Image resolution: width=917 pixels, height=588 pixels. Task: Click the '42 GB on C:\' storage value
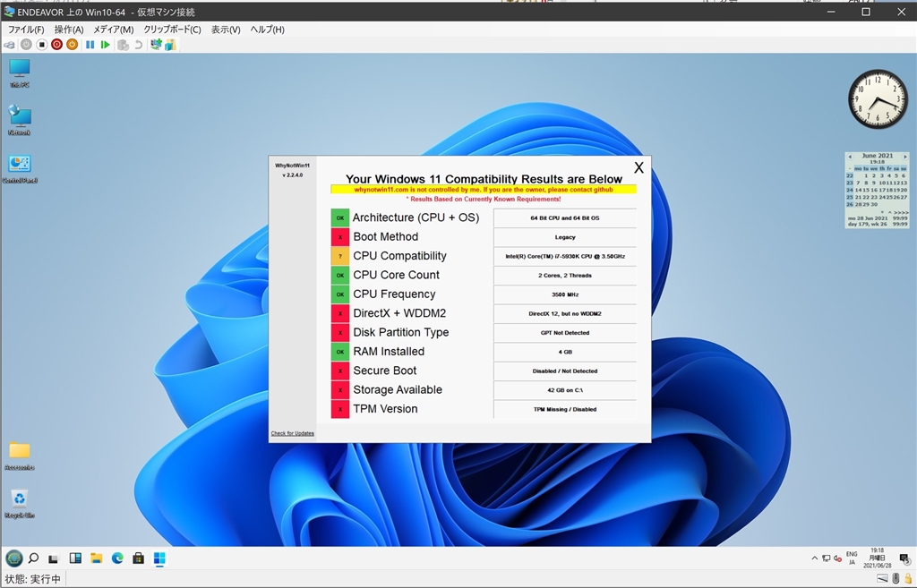pos(565,390)
